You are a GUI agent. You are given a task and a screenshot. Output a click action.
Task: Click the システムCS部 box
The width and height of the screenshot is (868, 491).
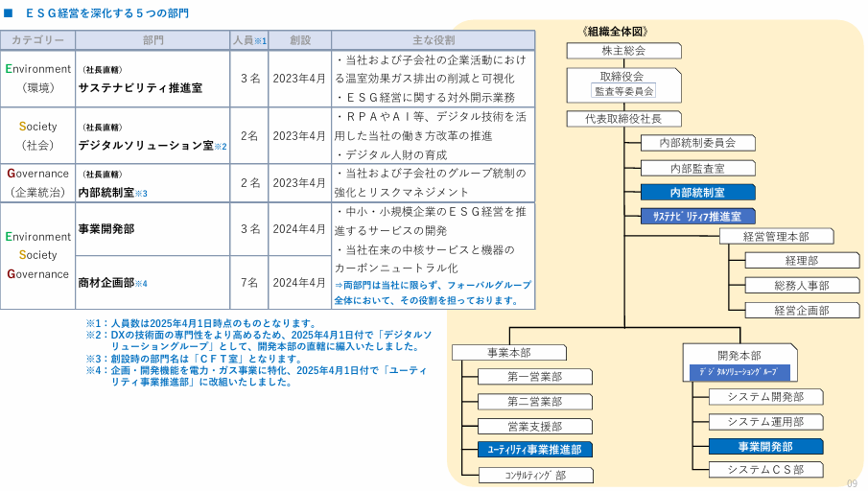765,470
